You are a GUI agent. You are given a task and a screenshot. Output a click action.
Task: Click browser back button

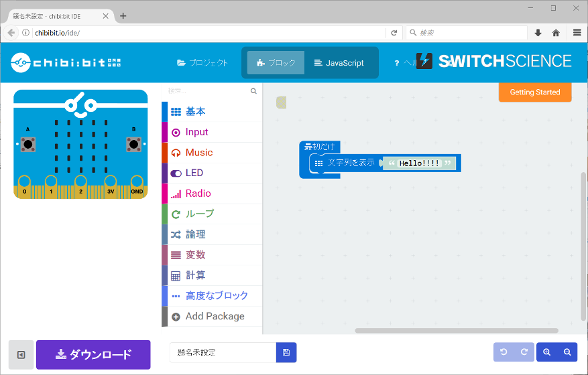coord(11,33)
